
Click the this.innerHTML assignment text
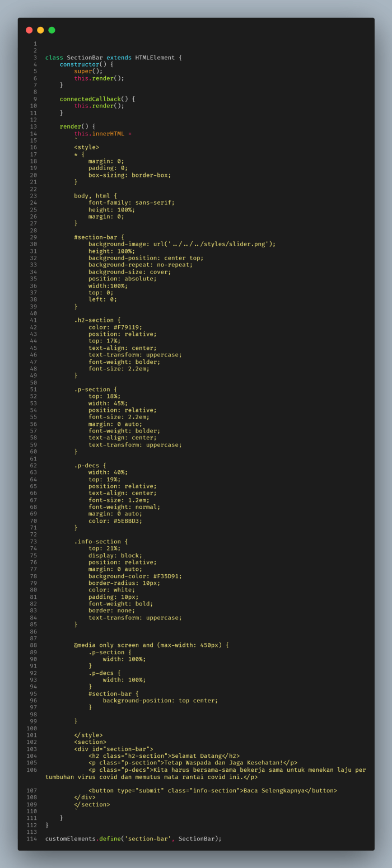(102, 134)
